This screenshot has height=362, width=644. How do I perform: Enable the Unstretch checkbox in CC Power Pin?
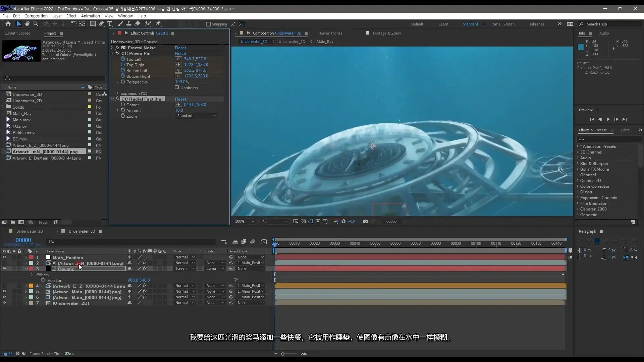point(177,87)
